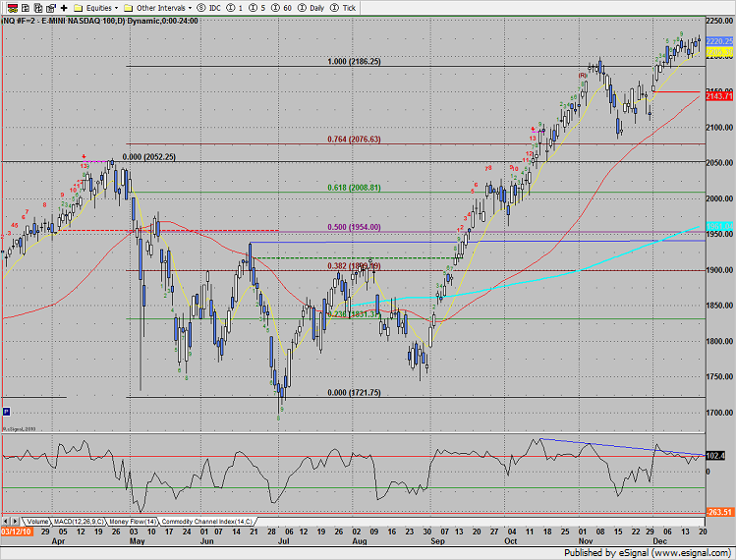The width and height of the screenshot is (736, 560).
Task: Click the Equities folder icon
Action: 79,8
